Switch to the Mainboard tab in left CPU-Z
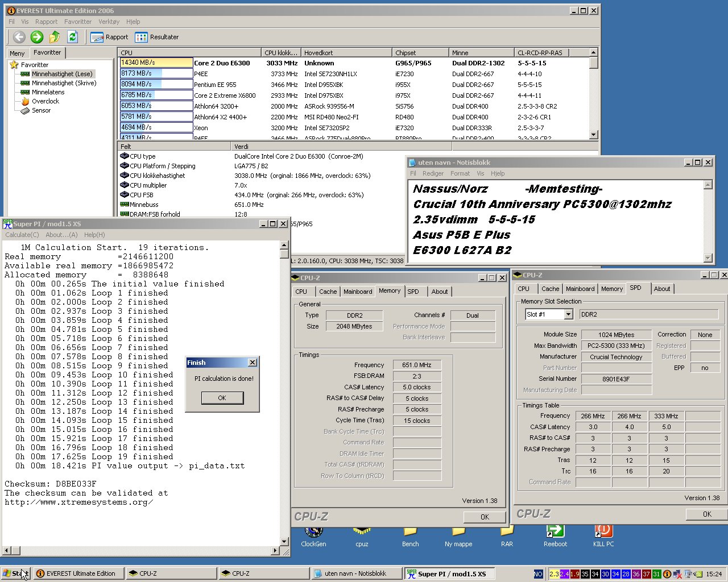Image resolution: width=728 pixels, height=582 pixels. [x=358, y=292]
